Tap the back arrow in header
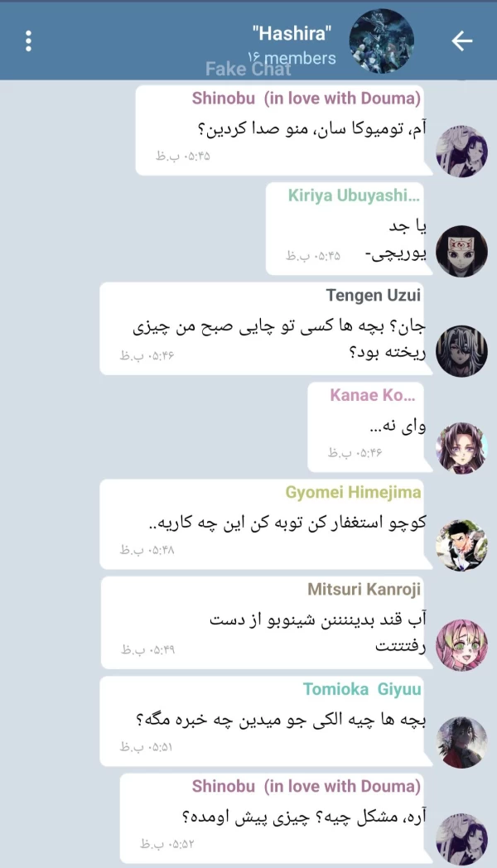 (461, 41)
